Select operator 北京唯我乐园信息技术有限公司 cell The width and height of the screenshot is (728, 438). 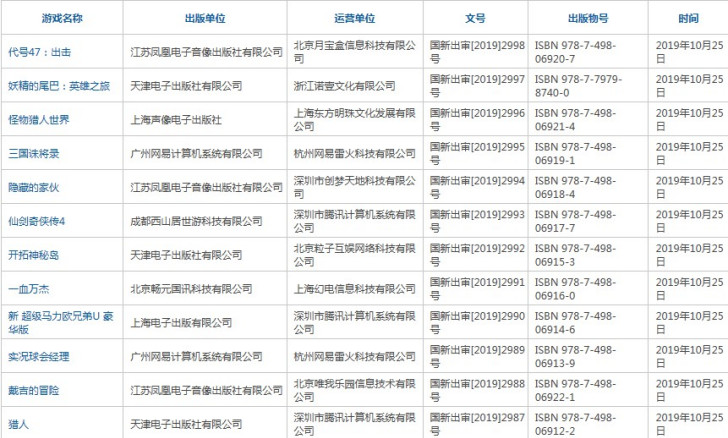(355, 391)
